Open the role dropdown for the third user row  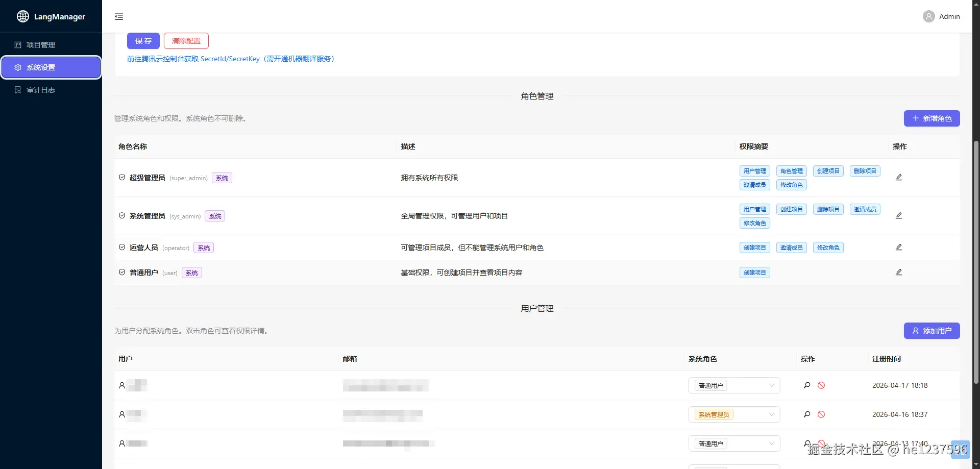coord(734,443)
